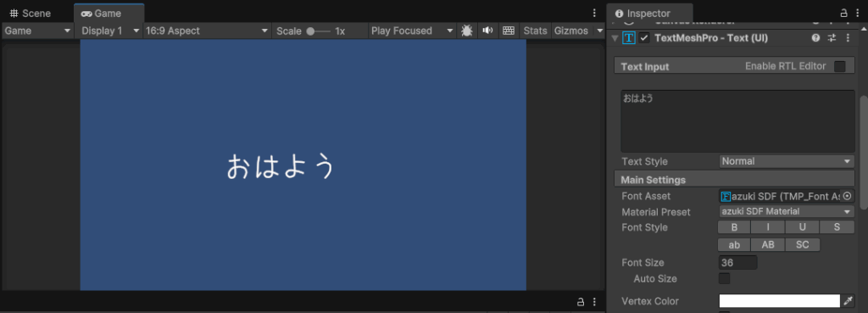Click the keyboard shortcuts icon in Game toolbar
868x313 pixels.
[509, 31]
